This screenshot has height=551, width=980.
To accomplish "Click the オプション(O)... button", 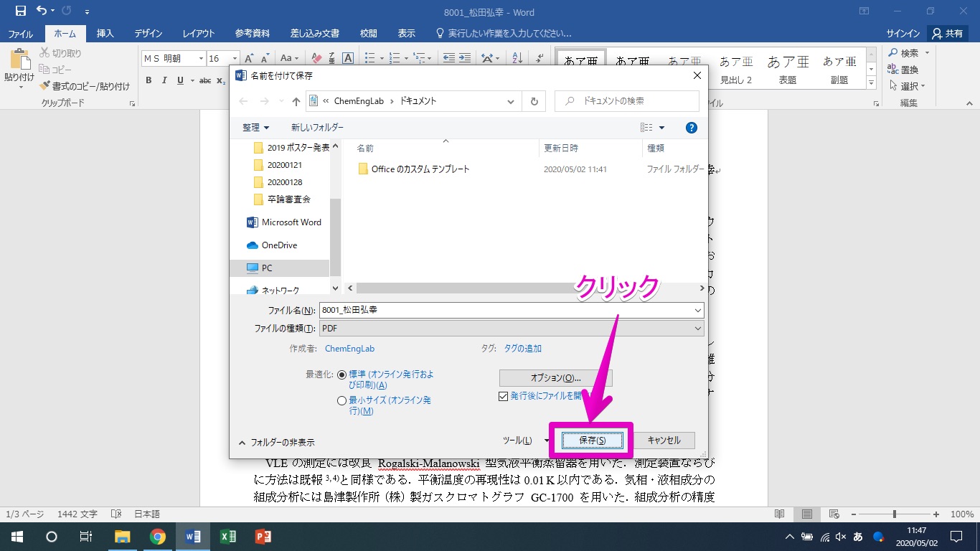I will (x=556, y=377).
